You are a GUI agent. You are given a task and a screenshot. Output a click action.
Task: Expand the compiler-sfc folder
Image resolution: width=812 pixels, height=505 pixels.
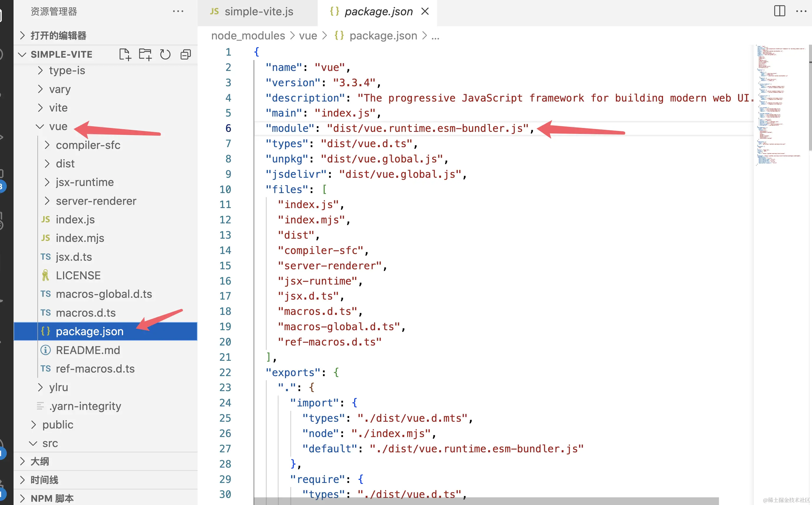pyautogui.click(x=106, y=145)
